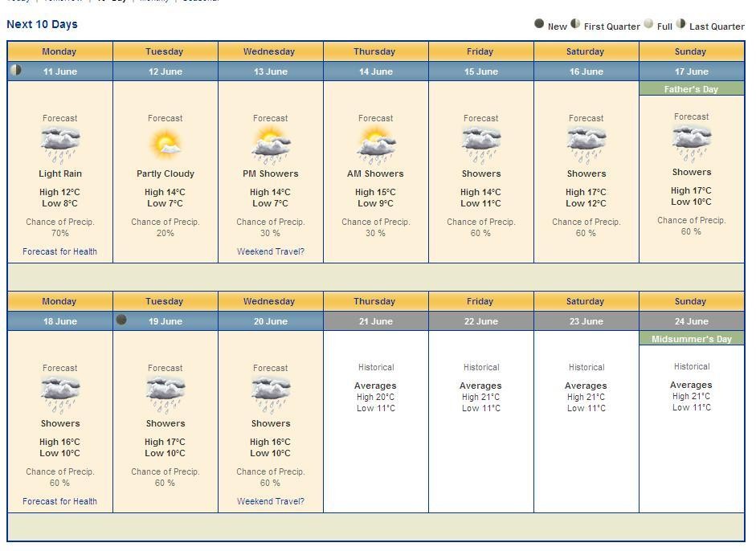Click the 20% precipitation chance value
This screenshot has height=551, width=756.
tap(165, 233)
